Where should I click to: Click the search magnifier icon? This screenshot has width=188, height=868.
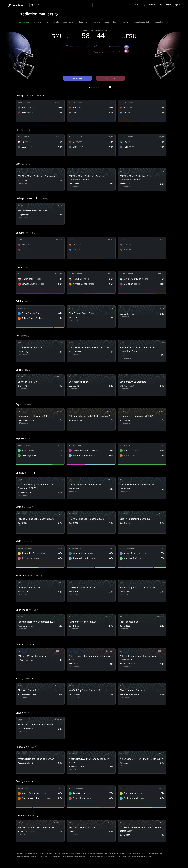click(x=32, y=5)
